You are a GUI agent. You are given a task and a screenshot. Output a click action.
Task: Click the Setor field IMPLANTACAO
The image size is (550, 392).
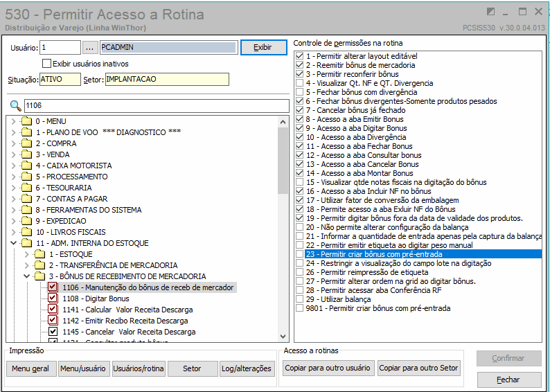click(x=167, y=79)
